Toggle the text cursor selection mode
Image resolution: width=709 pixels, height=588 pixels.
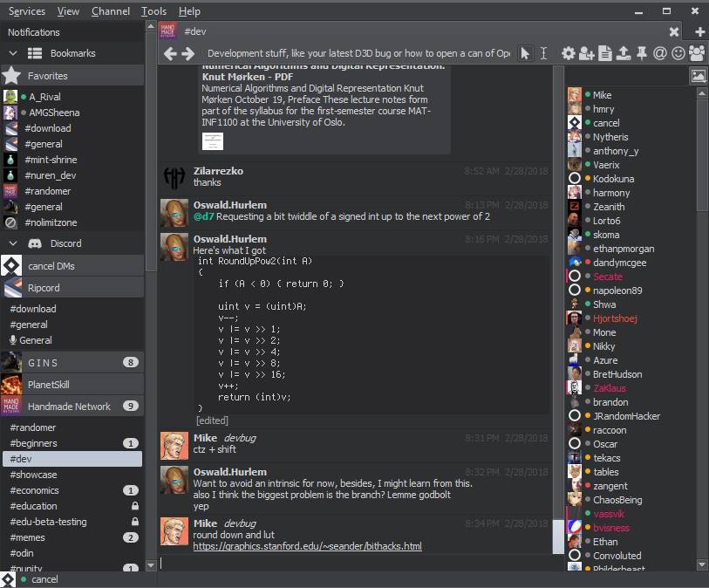click(x=543, y=53)
